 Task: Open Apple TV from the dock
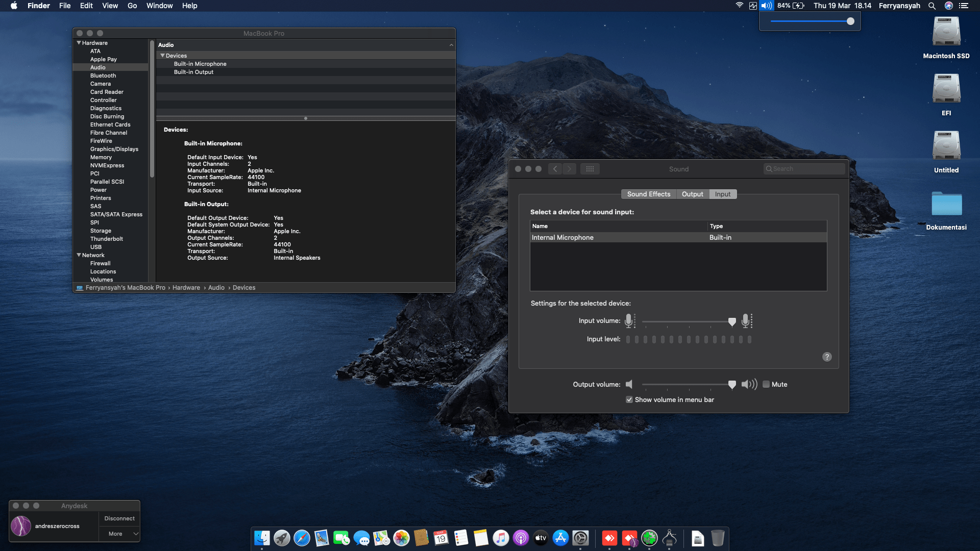[541, 538]
